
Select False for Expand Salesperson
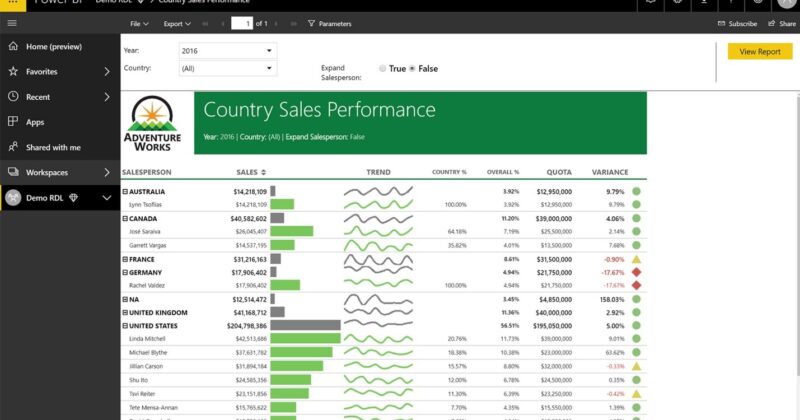(412, 68)
